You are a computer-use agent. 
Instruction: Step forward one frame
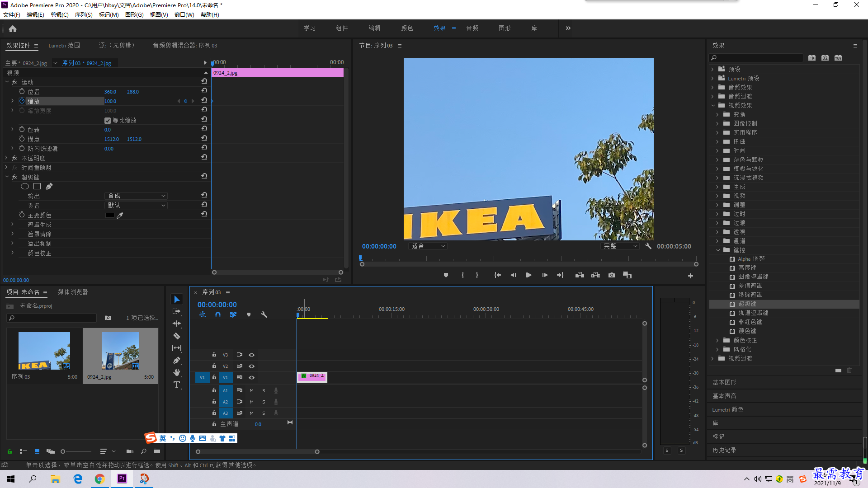point(545,275)
